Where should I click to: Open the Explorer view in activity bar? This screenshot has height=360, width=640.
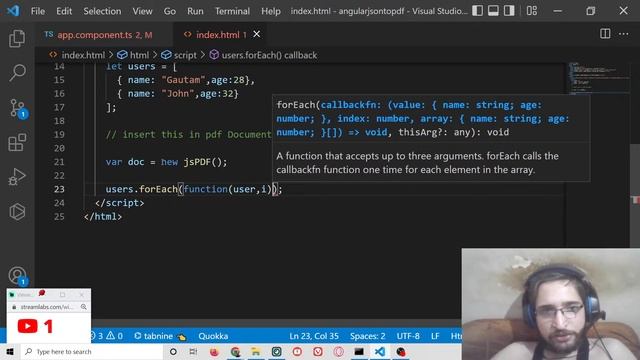tap(17, 39)
